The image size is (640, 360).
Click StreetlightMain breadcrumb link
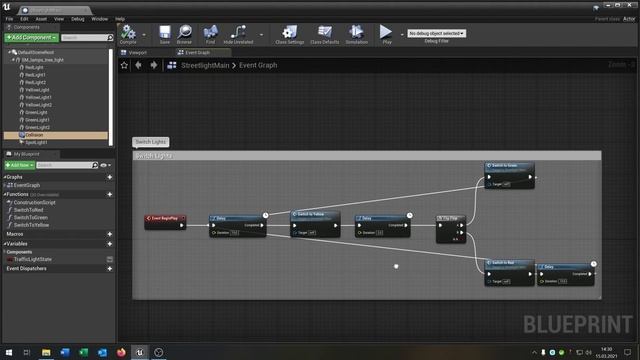[x=205, y=65]
